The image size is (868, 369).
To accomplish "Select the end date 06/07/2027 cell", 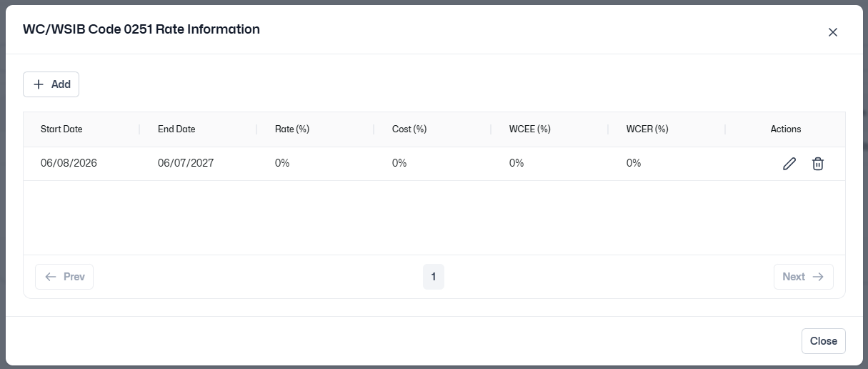I will tap(186, 163).
